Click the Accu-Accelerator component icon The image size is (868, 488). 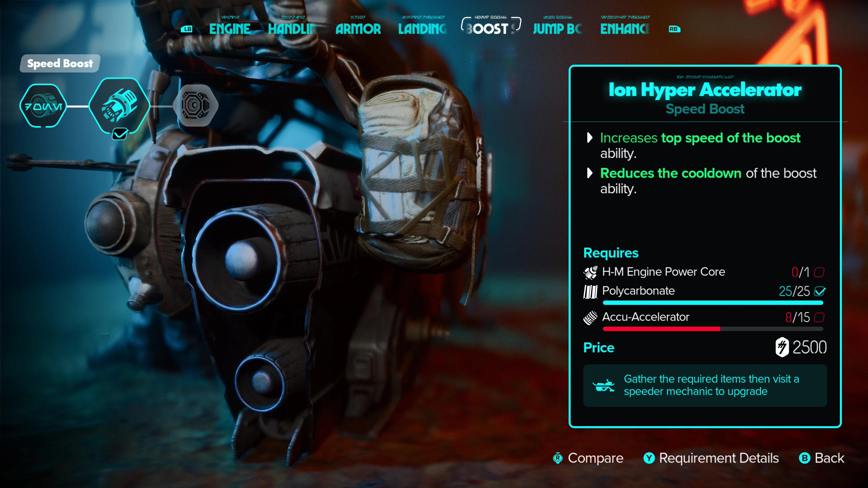(590, 318)
